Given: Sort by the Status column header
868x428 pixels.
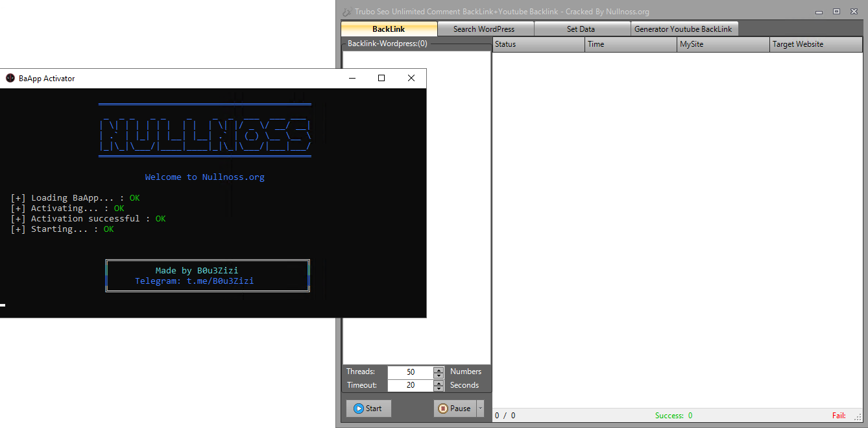Looking at the screenshot, I should pyautogui.click(x=538, y=44).
